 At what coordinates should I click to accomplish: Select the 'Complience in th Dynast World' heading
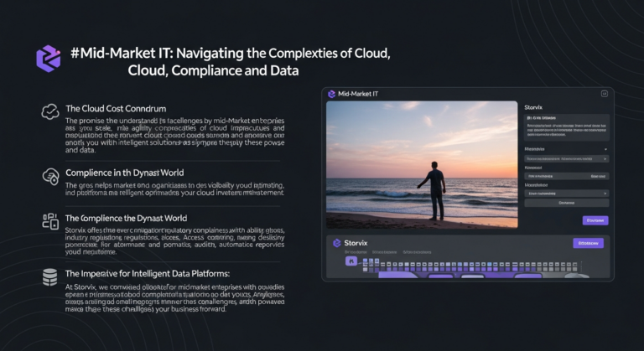point(124,173)
